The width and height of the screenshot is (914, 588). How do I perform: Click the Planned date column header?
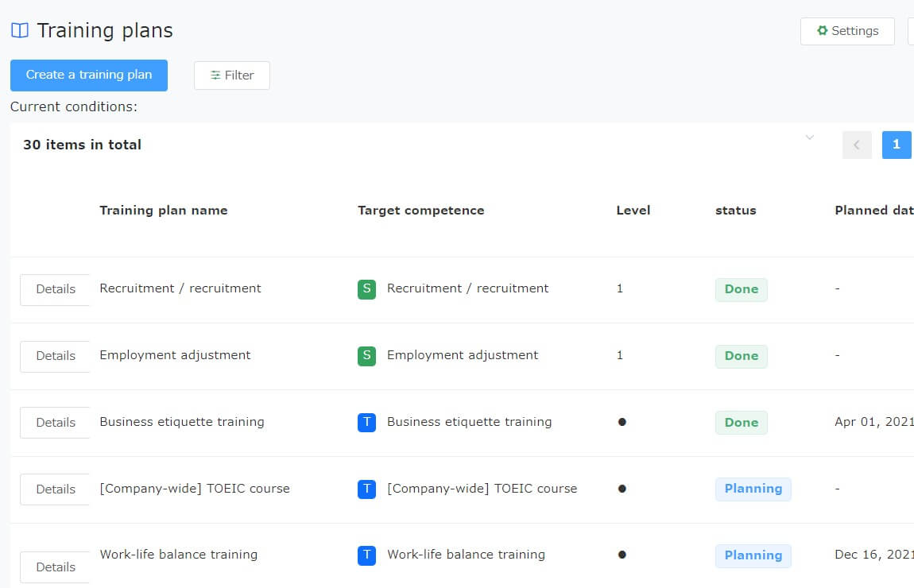(873, 211)
